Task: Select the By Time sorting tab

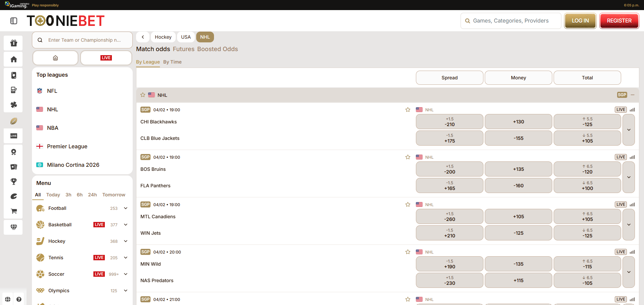Action: click(x=172, y=62)
